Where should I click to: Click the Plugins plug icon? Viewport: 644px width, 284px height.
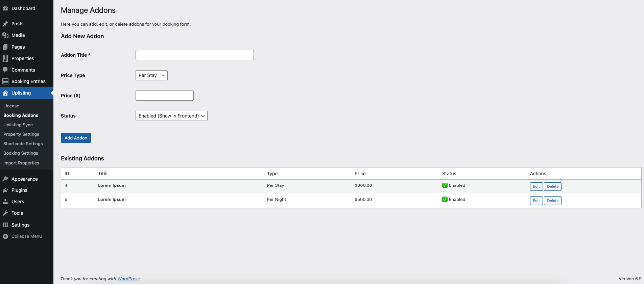click(x=5, y=190)
